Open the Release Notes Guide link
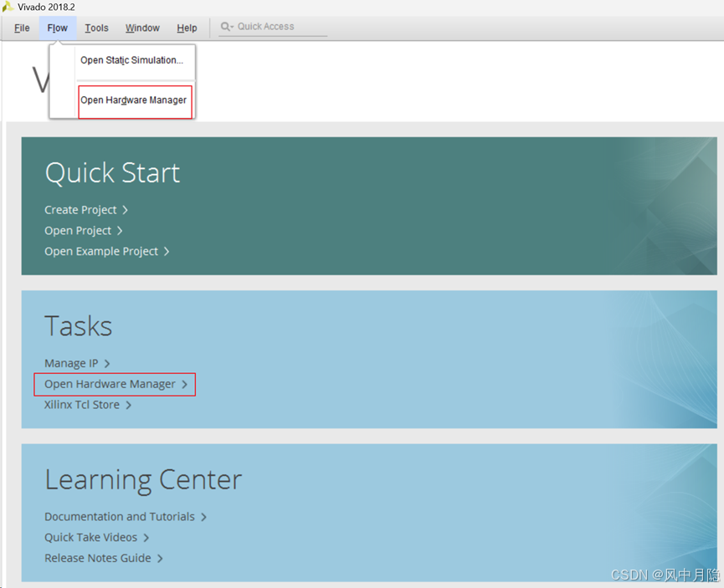724x588 pixels. [98, 558]
